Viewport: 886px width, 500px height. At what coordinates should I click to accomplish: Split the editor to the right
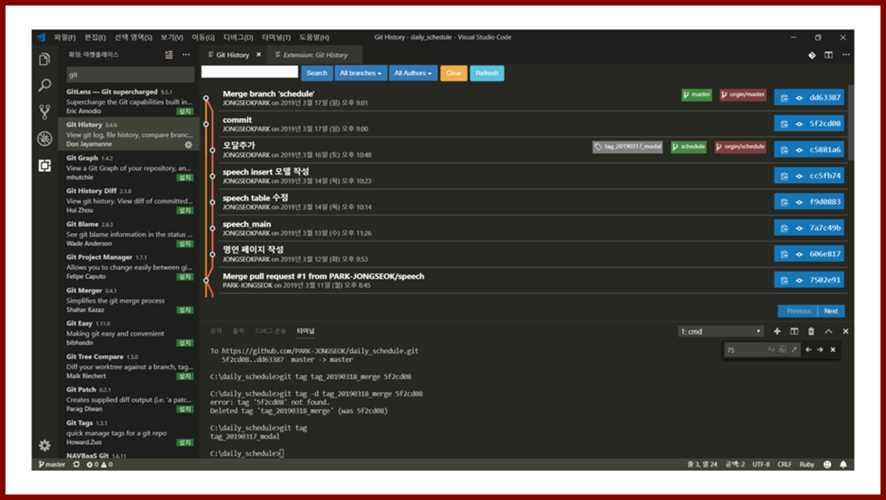pyautogui.click(x=828, y=55)
